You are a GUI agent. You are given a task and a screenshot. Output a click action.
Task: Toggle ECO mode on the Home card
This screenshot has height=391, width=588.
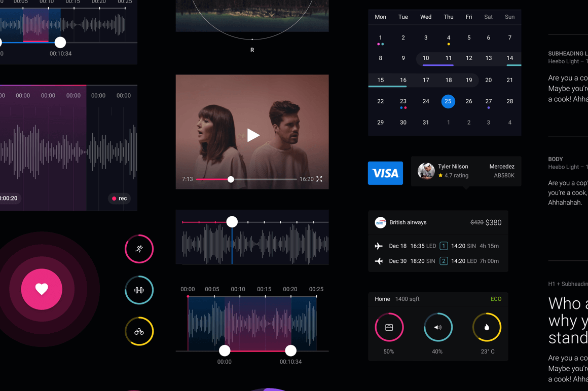pyautogui.click(x=495, y=299)
